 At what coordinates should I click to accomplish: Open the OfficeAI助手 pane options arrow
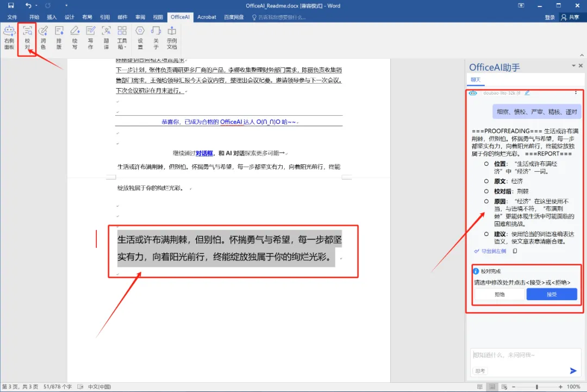(x=573, y=66)
